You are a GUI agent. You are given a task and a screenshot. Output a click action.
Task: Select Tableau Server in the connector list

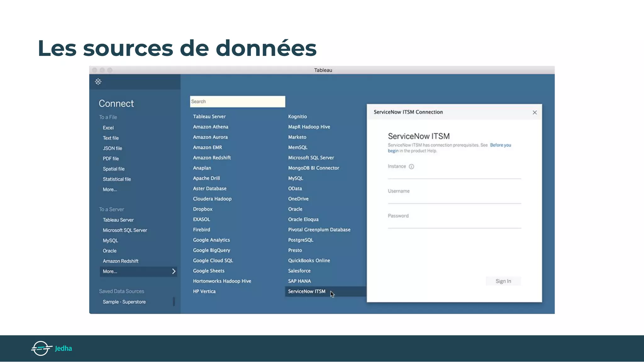[209, 117]
